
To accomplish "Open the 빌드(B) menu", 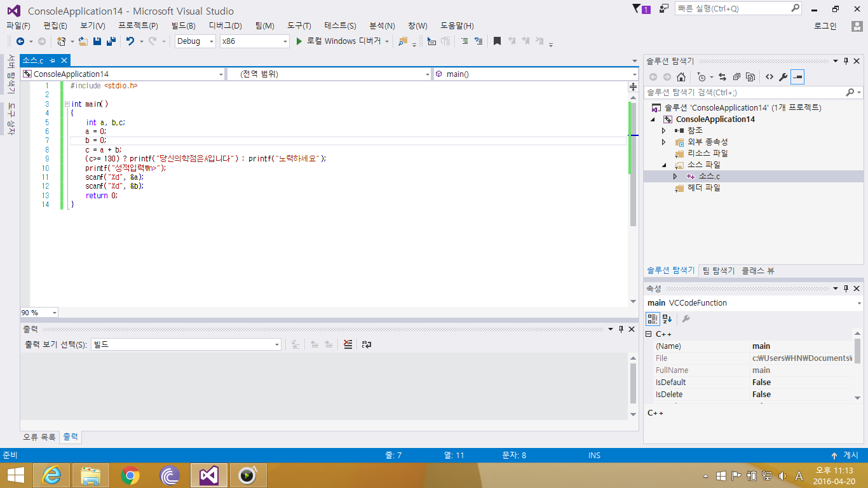I will 184,26.
